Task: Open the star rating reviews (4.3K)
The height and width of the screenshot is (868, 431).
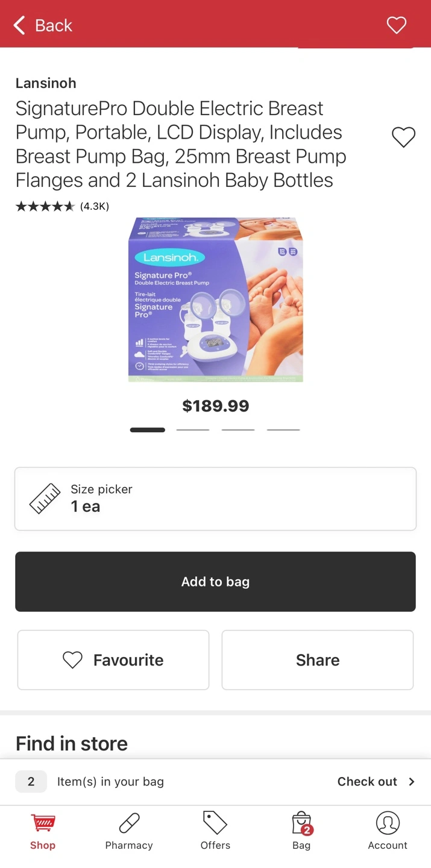Action: [x=62, y=206]
